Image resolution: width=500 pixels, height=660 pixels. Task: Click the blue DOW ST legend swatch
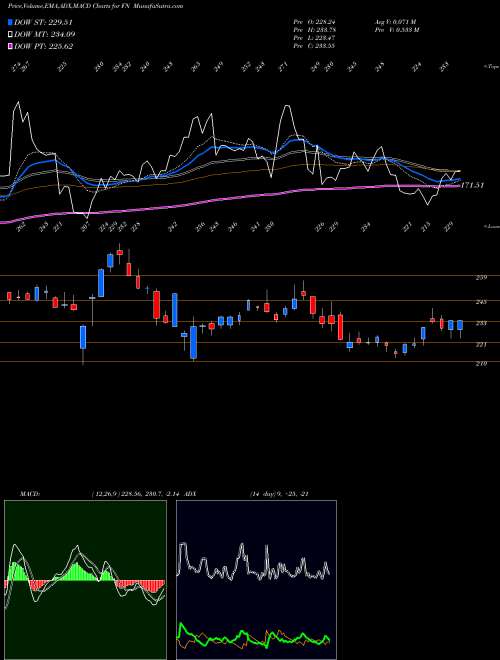[11, 22]
